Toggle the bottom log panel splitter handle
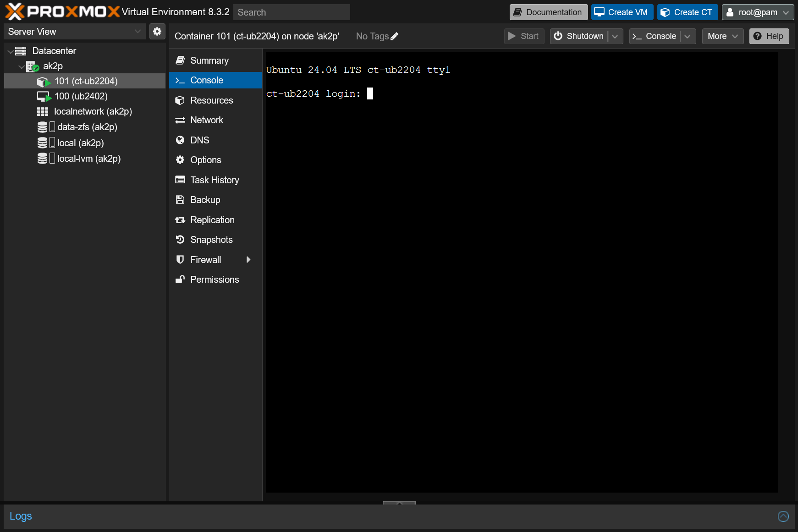This screenshot has height=532, width=798. 399,503
